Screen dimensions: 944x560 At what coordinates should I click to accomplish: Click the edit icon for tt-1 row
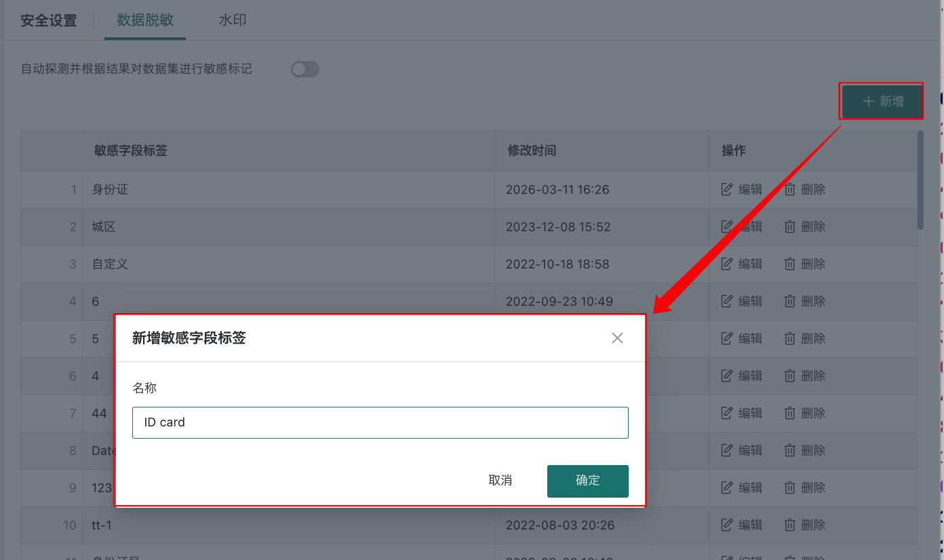pyautogui.click(x=727, y=525)
